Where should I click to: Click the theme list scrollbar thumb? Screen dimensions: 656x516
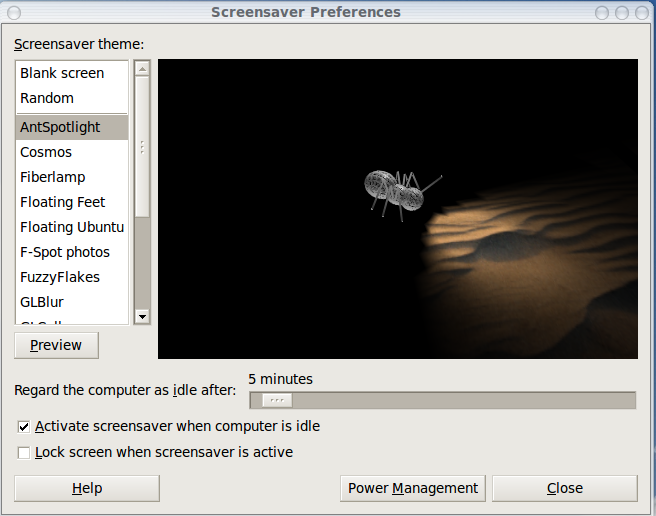[142, 146]
